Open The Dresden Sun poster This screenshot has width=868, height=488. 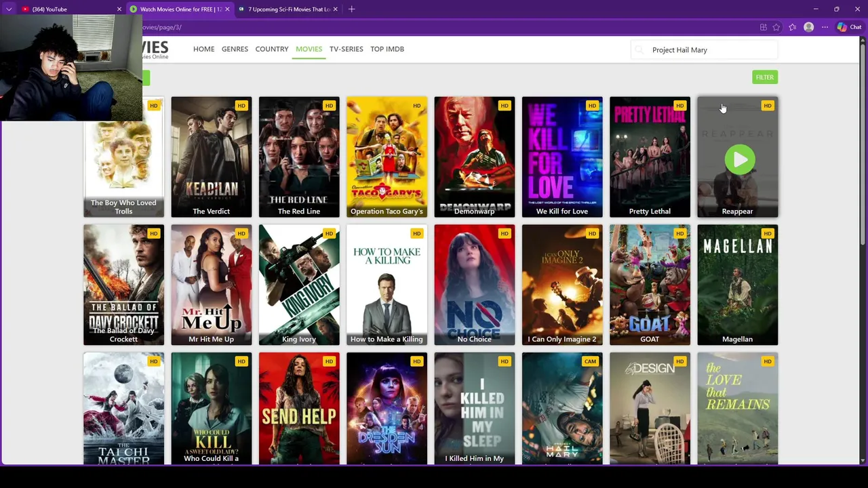point(387,408)
